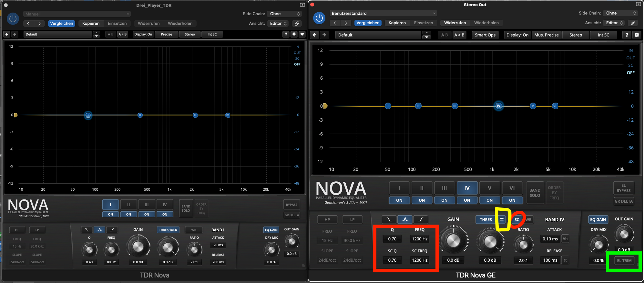
Task: Select low shelf filter shape in Nova GE
Action: [389, 220]
